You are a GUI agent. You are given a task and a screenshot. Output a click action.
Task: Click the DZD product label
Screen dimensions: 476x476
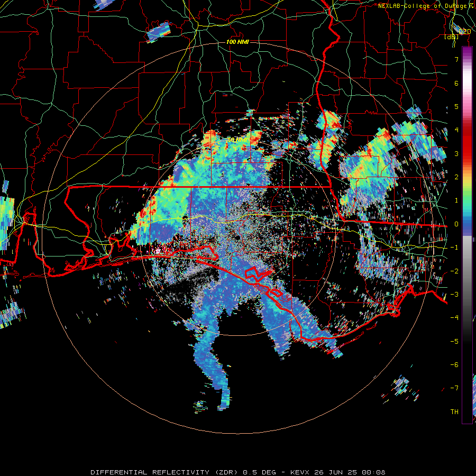coord(464,32)
